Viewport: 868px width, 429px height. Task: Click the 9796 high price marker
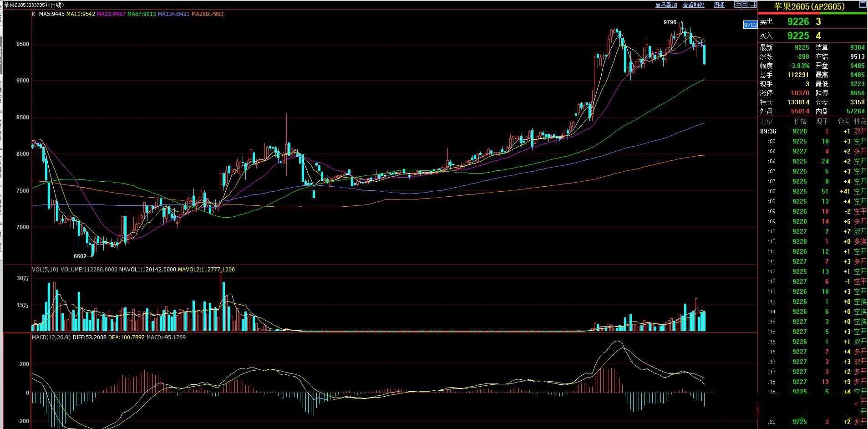[670, 22]
